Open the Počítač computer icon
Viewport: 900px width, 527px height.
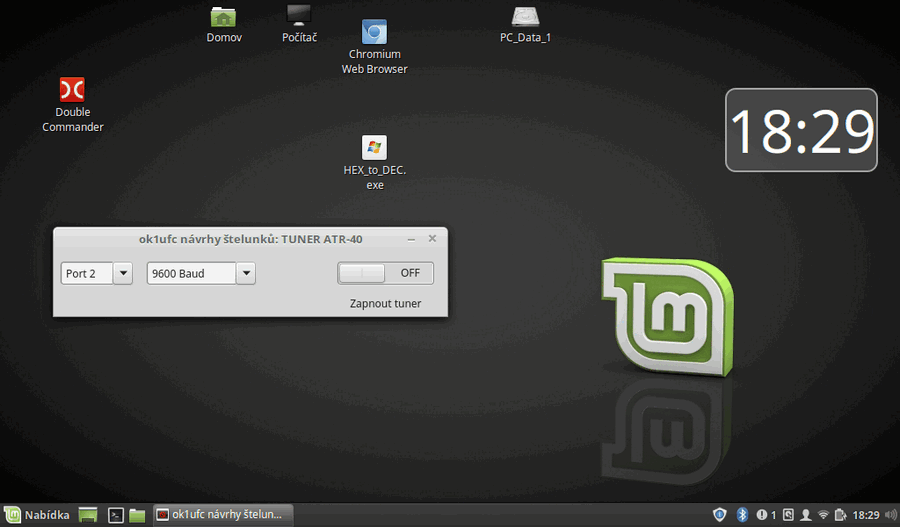299,15
